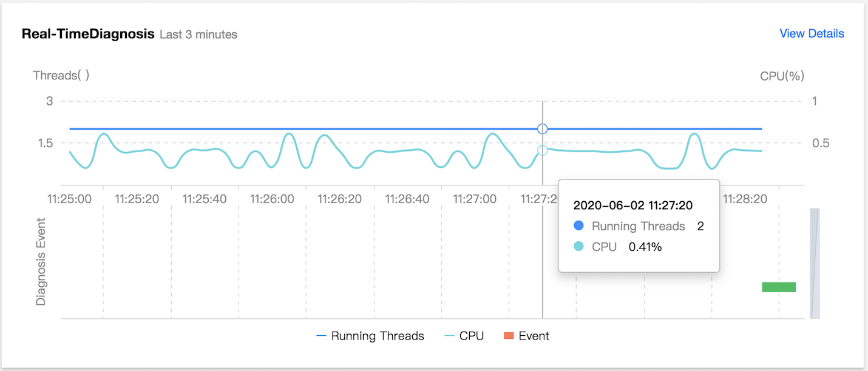Click the Threads( ) axis title
This screenshot has width=868, height=371.
[x=61, y=76]
